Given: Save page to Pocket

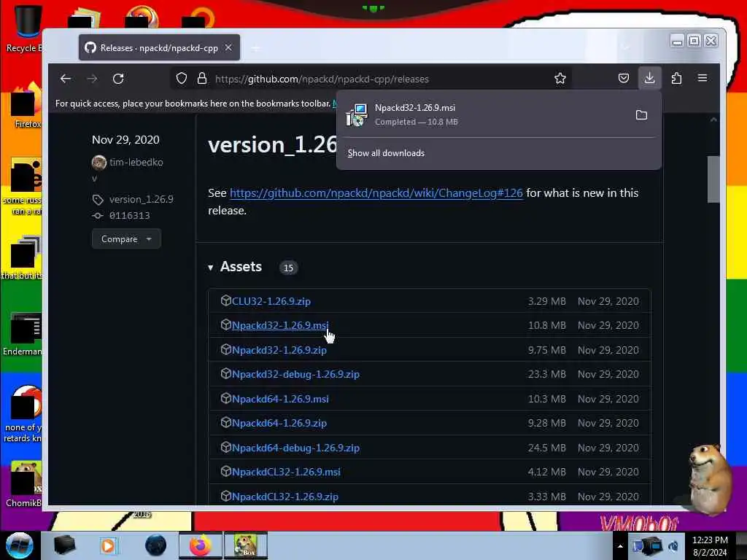Looking at the screenshot, I should [623, 78].
